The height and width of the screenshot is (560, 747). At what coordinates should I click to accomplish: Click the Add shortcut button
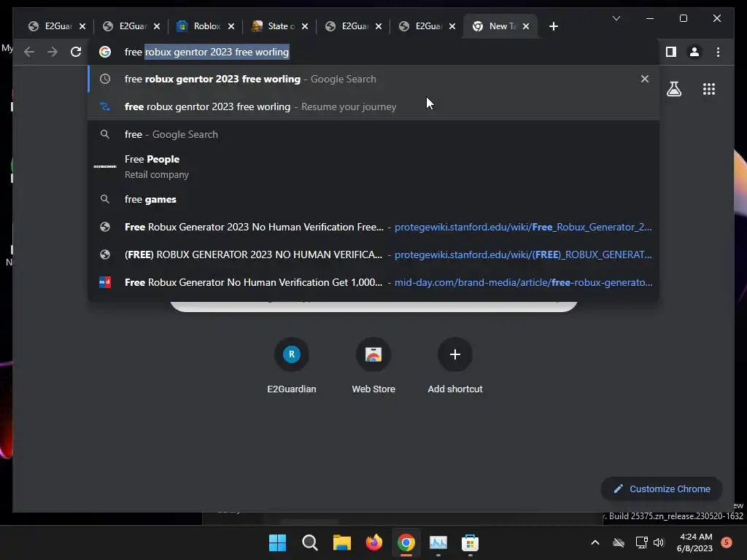[455, 366]
